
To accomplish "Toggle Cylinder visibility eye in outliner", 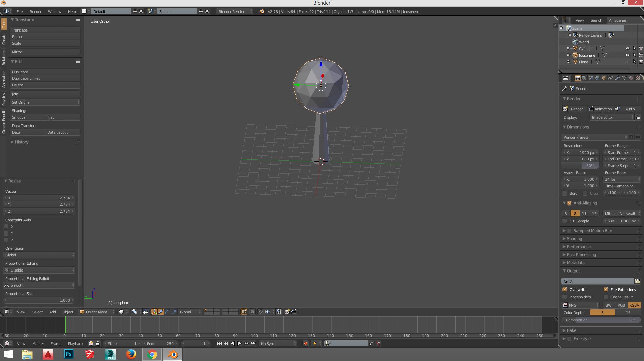I will tap(627, 48).
